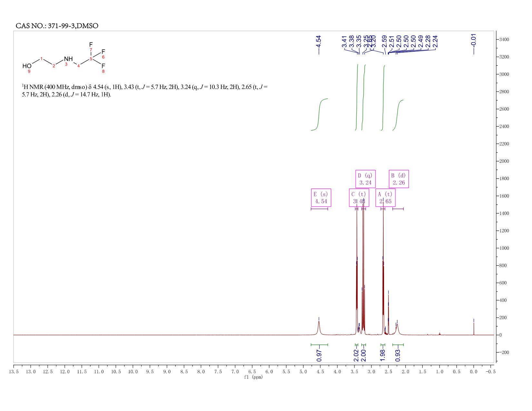Viewport: 532px width, 411px height.
Task: Click the TMS peak at 0.0 ppm
Action: tap(474, 328)
